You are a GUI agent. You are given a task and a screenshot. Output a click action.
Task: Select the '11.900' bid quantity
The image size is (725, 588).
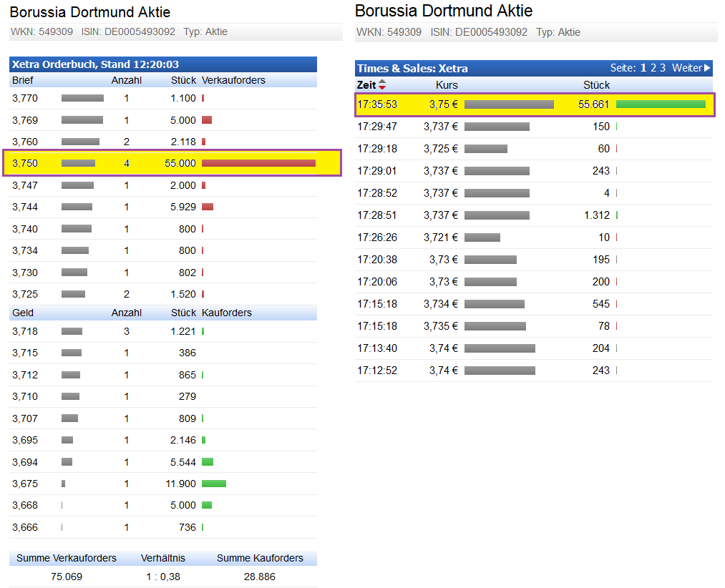coord(181,484)
